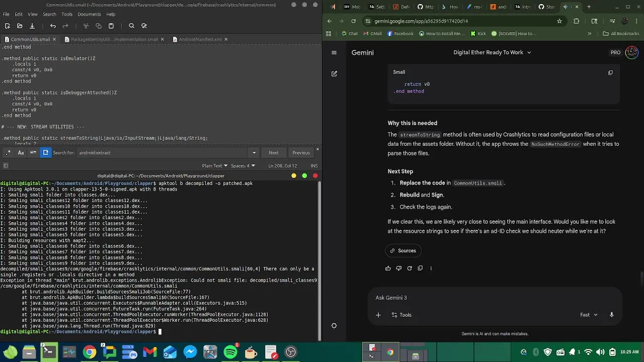
Task: Show more bookmarks via chevron
Action: tap(590, 34)
